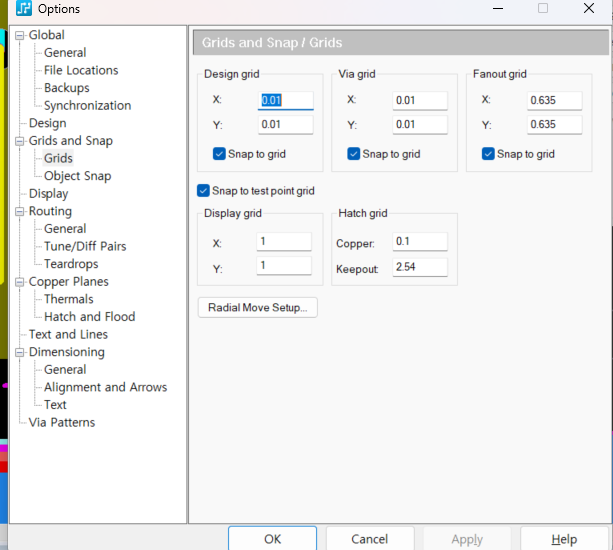The width and height of the screenshot is (613, 550).
Task: Toggle the Snap to test point grid checkbox
Action: click(x=204, y=190)
